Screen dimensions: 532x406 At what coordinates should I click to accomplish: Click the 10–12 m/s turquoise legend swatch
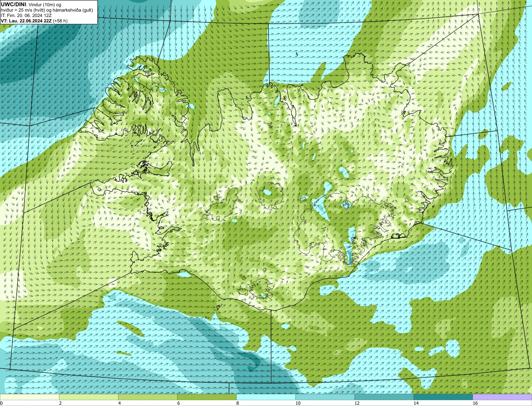click(325, 397)
